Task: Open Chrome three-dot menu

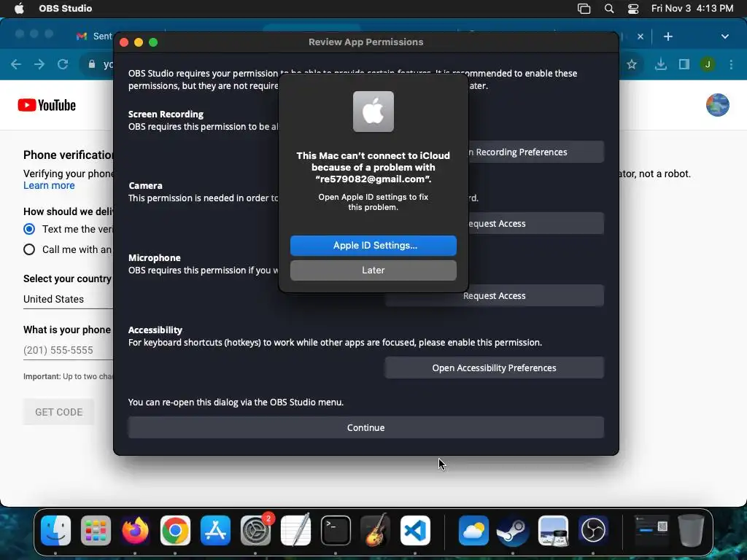Action: 731,64
